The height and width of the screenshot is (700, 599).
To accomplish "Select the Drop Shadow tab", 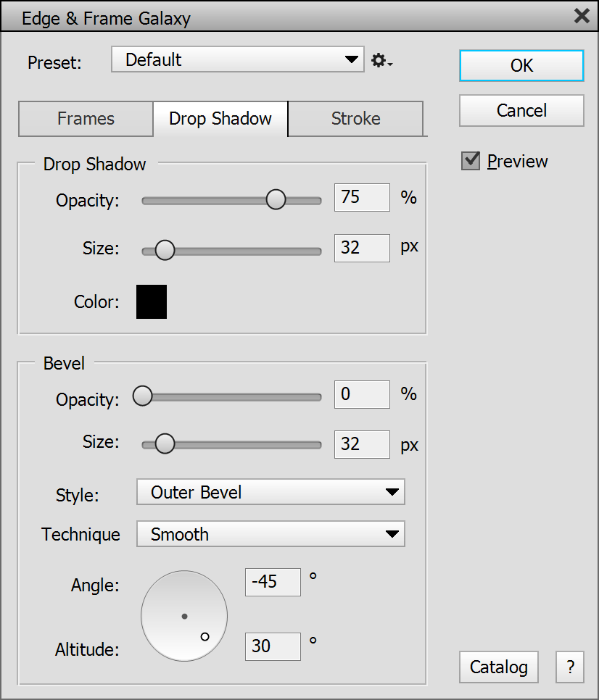I will (x=220, y=119).
